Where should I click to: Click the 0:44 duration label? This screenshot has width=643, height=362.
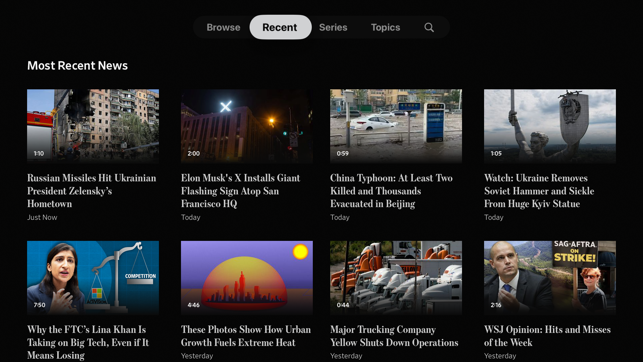pyautogui.click(x=343, y=305)
